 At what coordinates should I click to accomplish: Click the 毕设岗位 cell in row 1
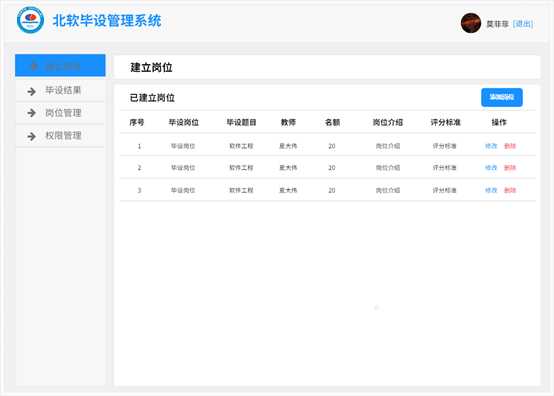(x=183, y=146)
